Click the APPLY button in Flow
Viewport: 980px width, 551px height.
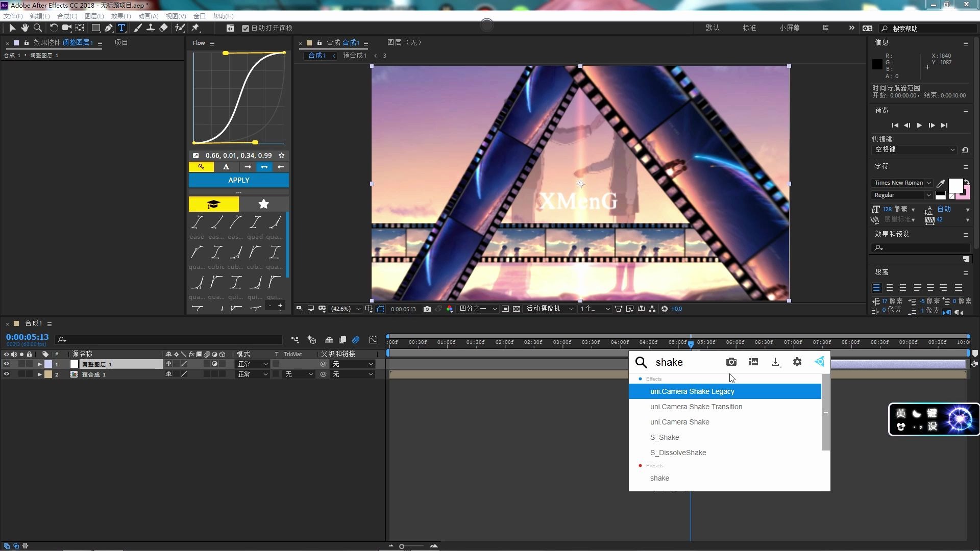click(x=238, y=180)
